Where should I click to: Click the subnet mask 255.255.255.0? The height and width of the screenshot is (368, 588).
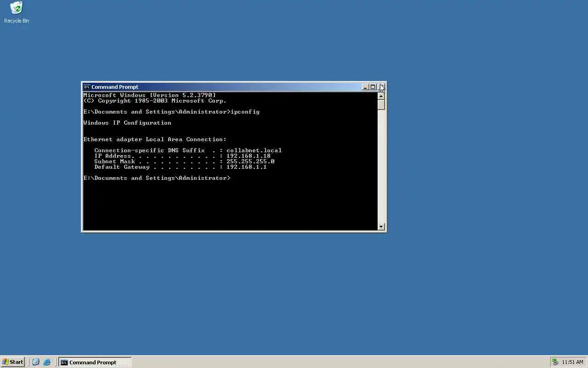pyautogui.click(x=250, y=161)
